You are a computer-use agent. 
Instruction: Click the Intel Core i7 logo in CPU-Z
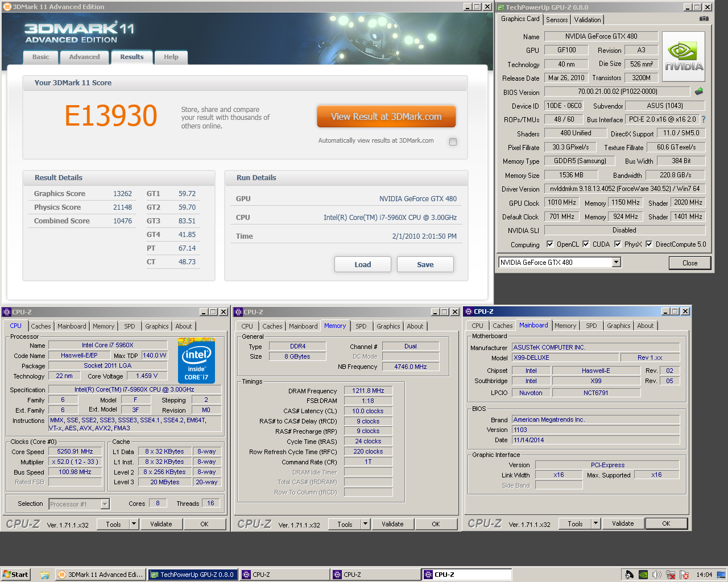point(196,361)
